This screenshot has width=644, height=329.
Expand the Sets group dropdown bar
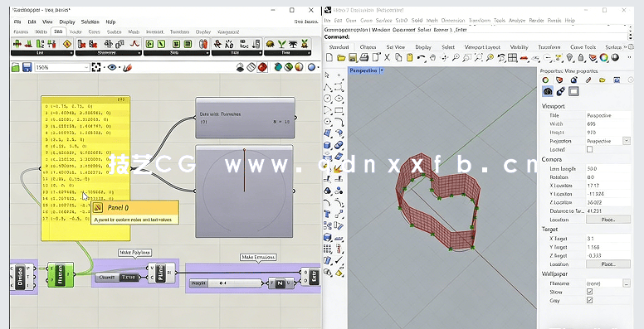[177, 53]
